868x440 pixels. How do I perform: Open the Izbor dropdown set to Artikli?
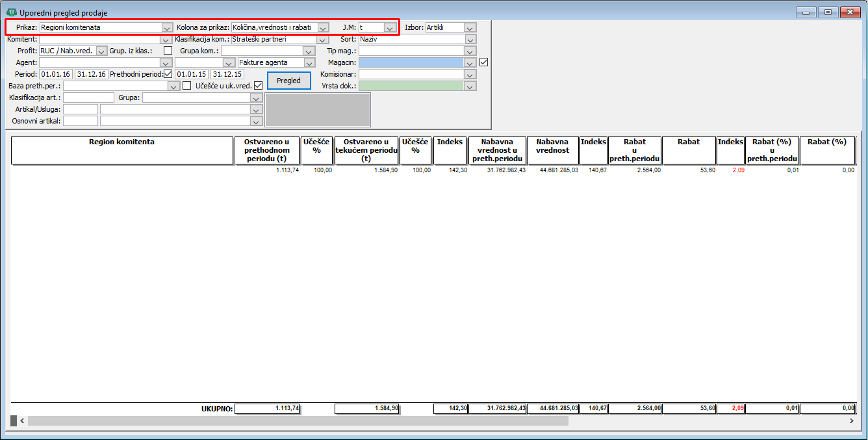(x=470, y=27)
